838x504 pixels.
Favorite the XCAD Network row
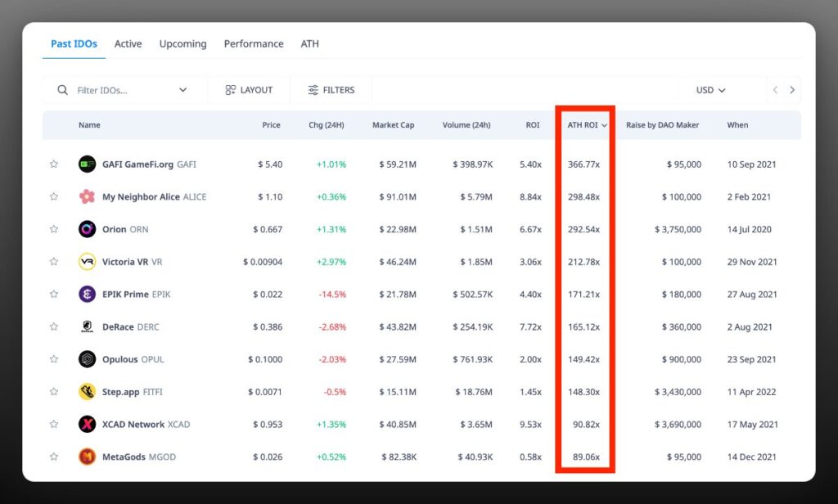click(54, 425)
